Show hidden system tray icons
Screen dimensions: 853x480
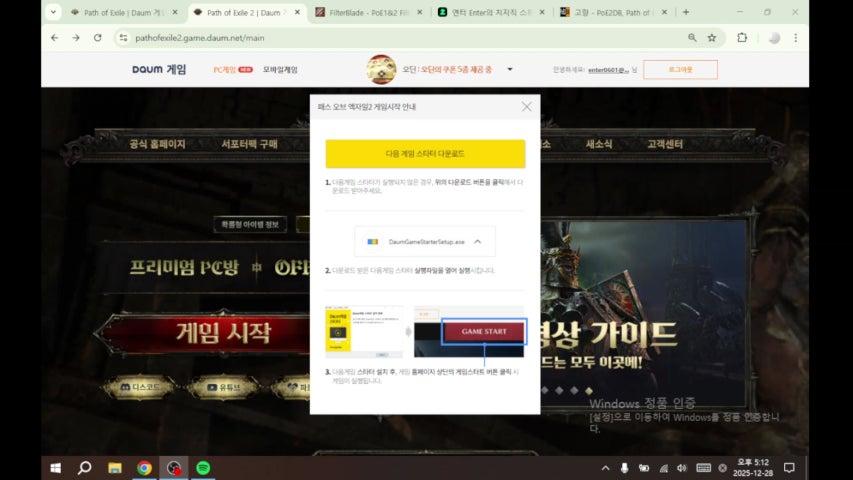(x=605, y=468)
